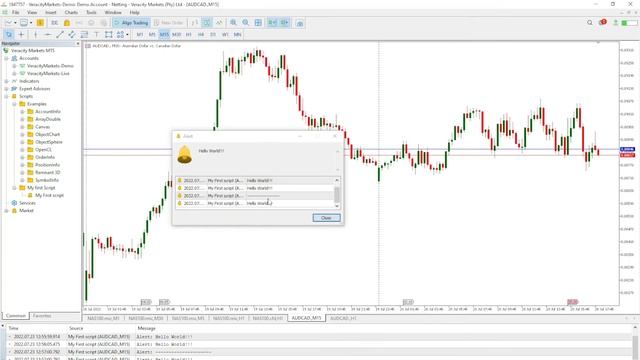Viewport: 640px width, 360px height.
Task: Open the Tools menu
Action: pyautogui.click(x=91, y=13)
